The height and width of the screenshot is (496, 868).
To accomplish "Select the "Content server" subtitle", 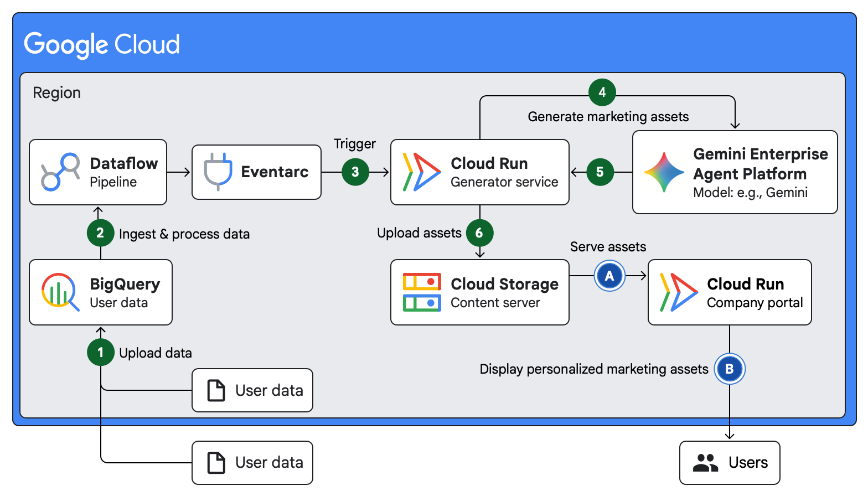I will pyautogui.click(x=495, y=303).
